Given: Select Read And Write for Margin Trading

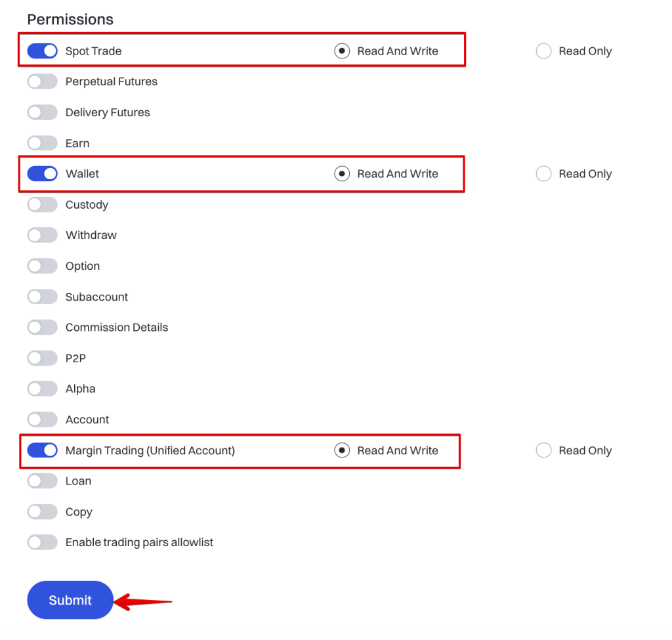Looking at the screenshot, I should pyautogui.click(x=342, y=450).
